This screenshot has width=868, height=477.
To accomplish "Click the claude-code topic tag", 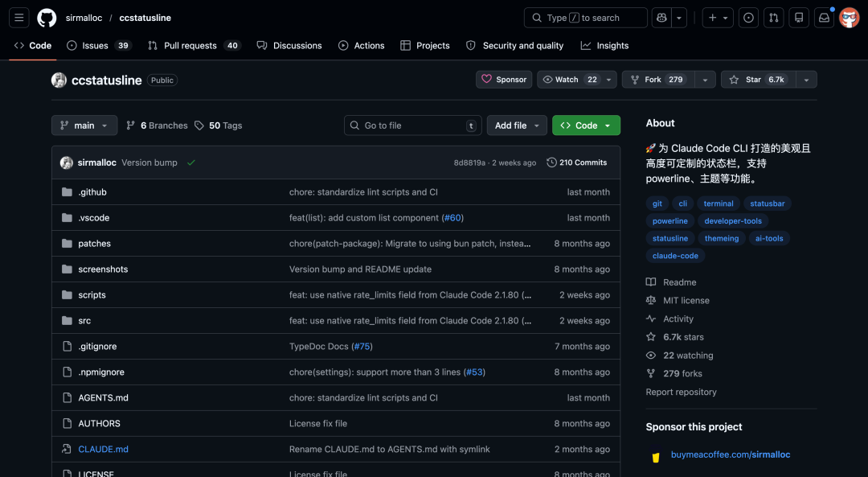I will tap(674, 255).
